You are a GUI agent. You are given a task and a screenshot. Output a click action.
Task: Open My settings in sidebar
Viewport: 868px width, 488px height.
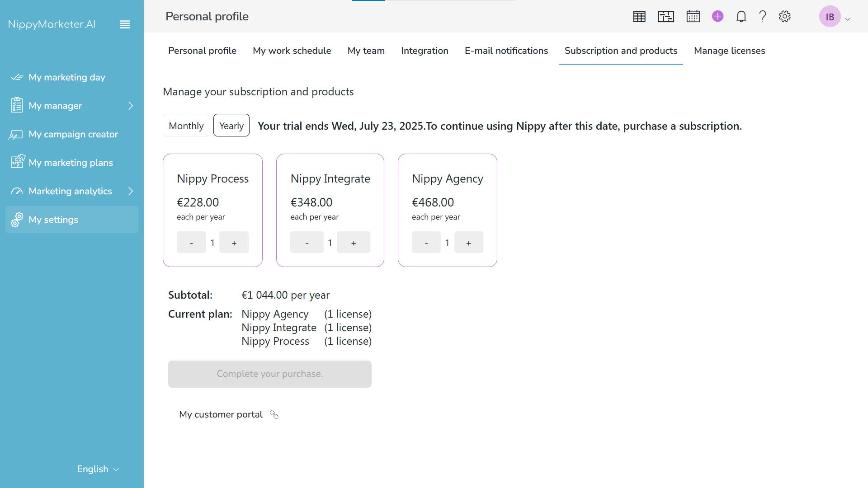[x=72, y=220]
